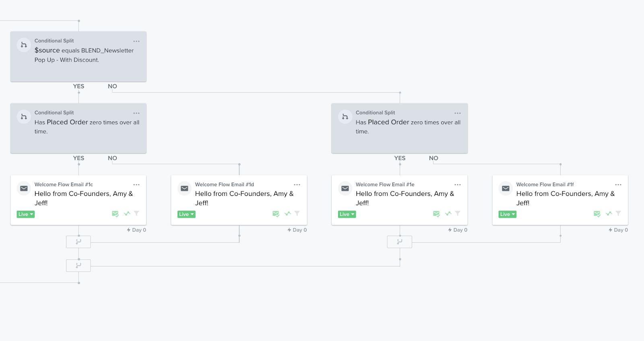Screen dimensions: 644x341
Task: Open the three-dot menu on the $source split
Action: (x=136, y=41)
